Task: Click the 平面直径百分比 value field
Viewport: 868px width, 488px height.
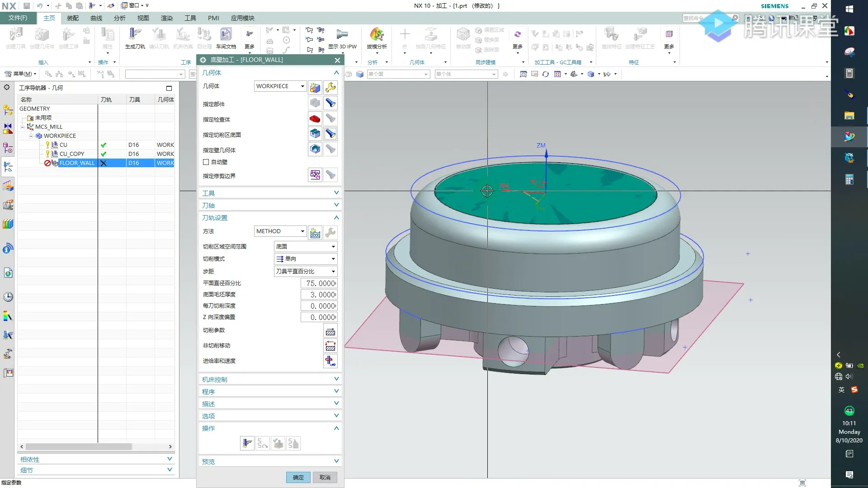Action: click(319, 283)
